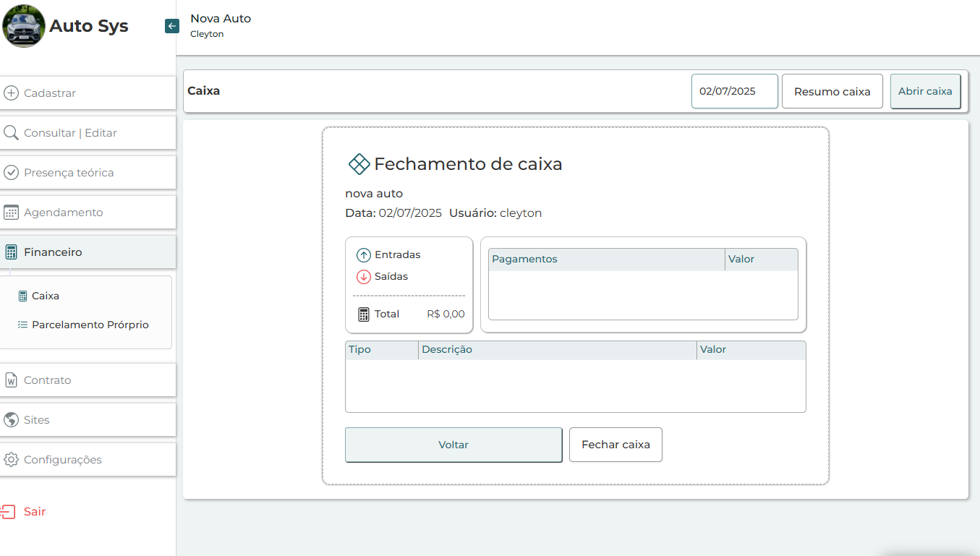The width and height of the screenshot is (980, 556).
Task: Click the Auto Sys car logo
Action: tap(24, 26)
